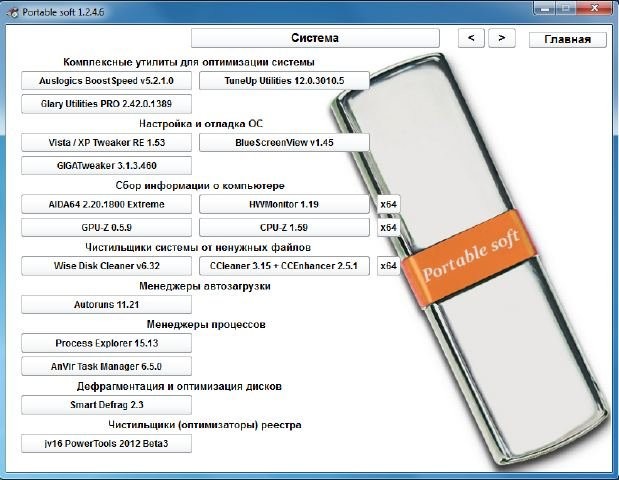Launch Wise Disk Cleaner v6.32
Image resolution: width=619 pixels, height=480 pixels.
[x=106, y=266]
